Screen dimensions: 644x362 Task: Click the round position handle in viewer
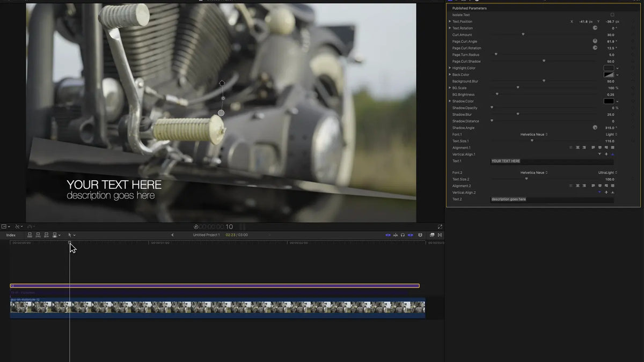(x=221, y=113)
